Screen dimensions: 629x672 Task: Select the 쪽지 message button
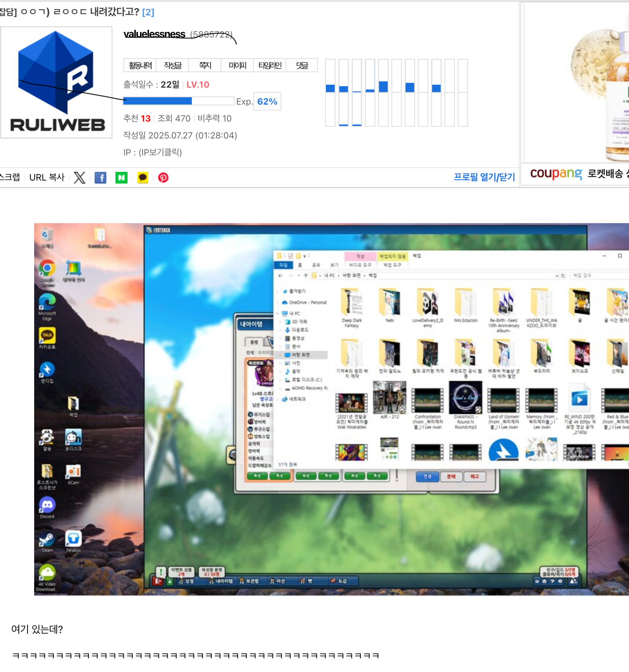tap(205, 65)
